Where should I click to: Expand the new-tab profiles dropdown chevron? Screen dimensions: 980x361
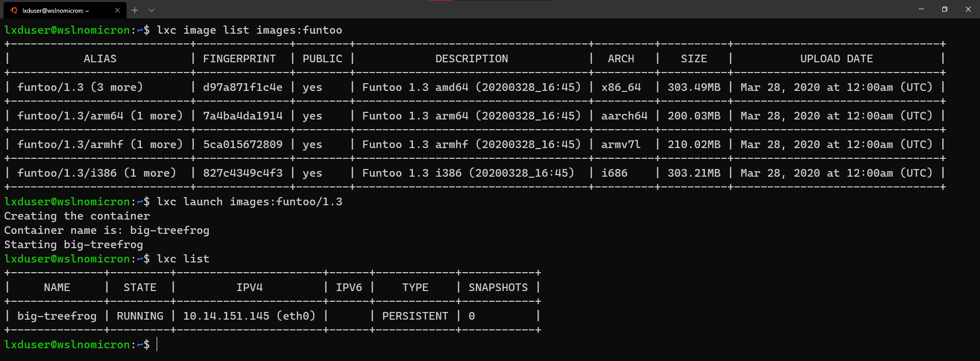pyautogui.click(x=152, y=10)
